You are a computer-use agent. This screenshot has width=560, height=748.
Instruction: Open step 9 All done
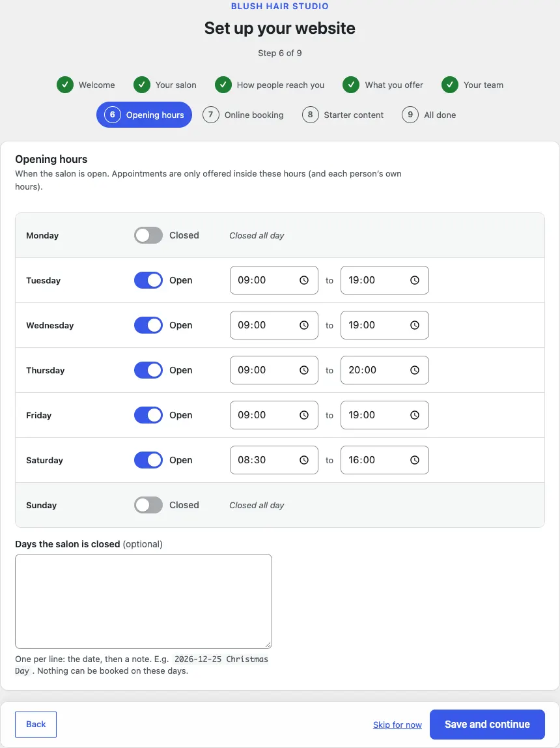429,115
